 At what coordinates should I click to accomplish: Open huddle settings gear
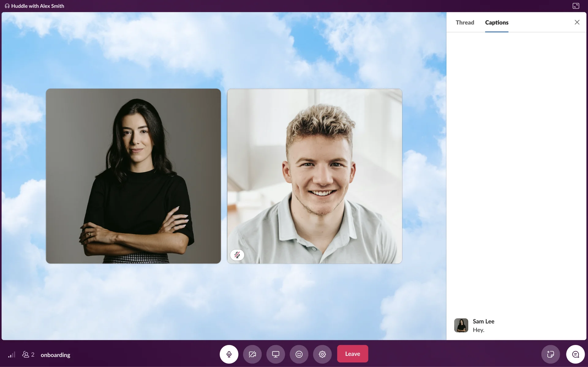tap(322, 354)
